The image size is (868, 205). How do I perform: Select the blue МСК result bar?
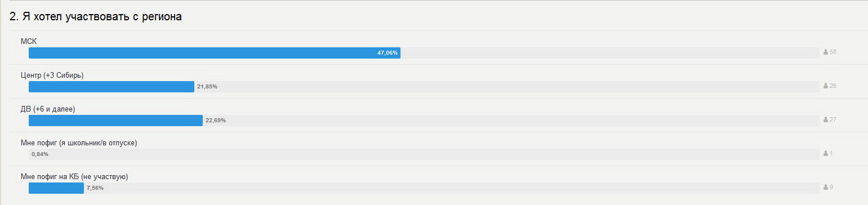click(215, 53)
